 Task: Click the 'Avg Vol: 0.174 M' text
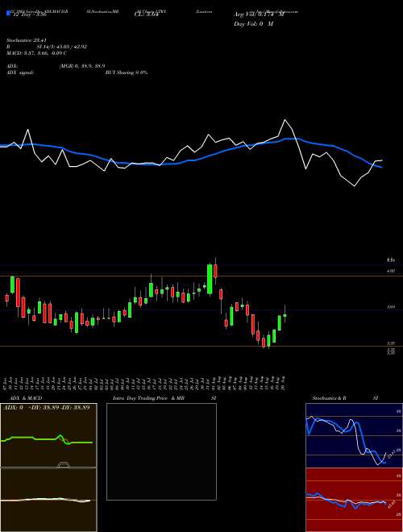[x=260, y=15]
